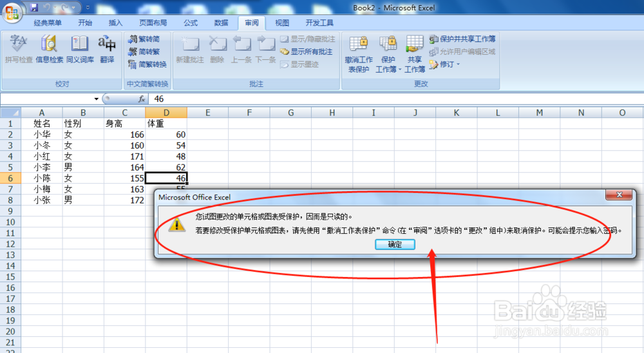Click the Insert Function fx icon
The width and height of the screenshot is (644, 353).
click(x=142, y=99)
